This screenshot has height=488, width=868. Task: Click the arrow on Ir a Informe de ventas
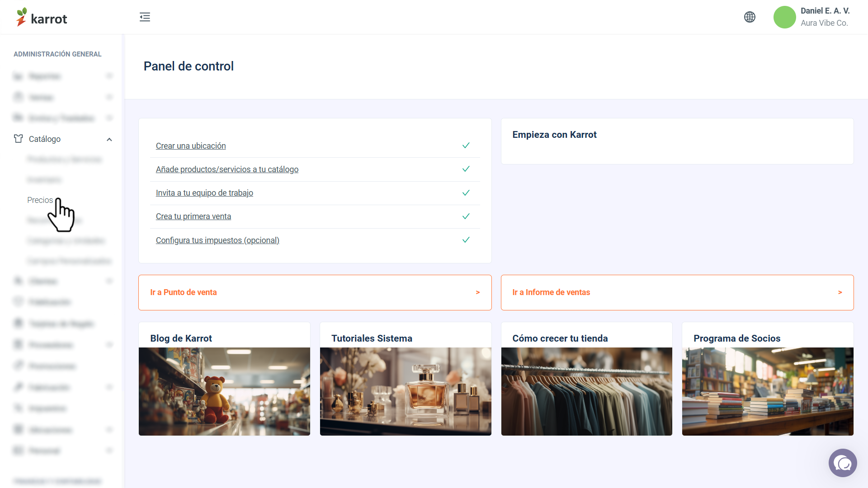840,292
